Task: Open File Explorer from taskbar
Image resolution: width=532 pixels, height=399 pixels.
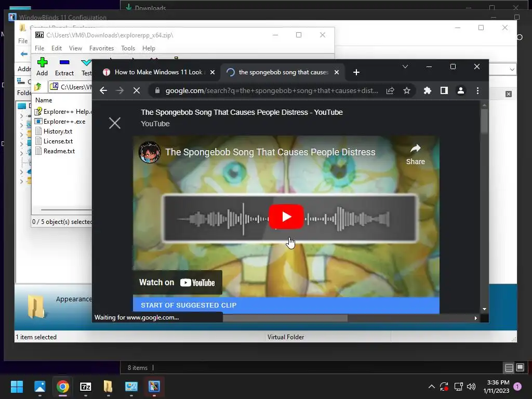Action: [108, 386]
